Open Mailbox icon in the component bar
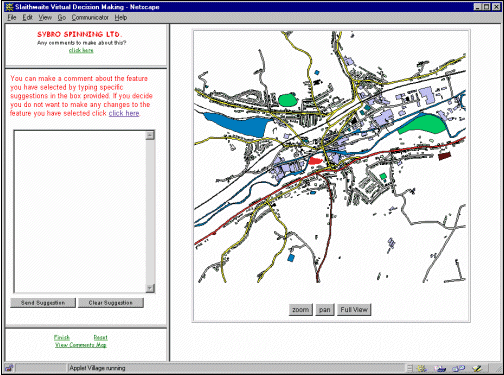This screenshot has height=375, width=504. (x=440, y=368)
